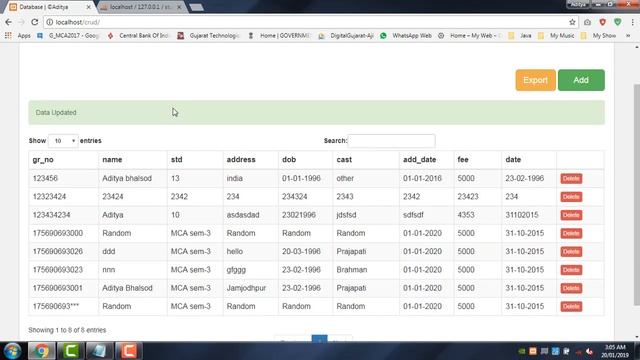Click the Search input field
640x360 pixels.
[391, 141]
